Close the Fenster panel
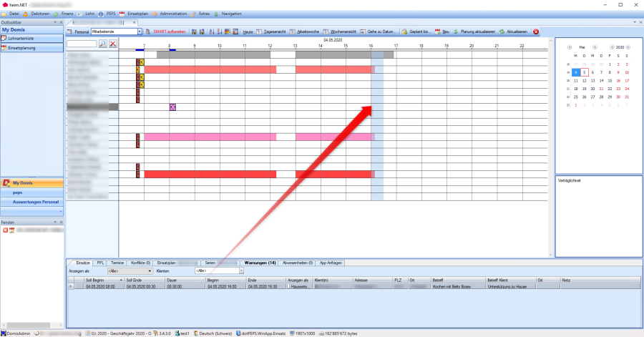This screenshot has width=644, height=337. pyautogui.click(x=62, y=222)
